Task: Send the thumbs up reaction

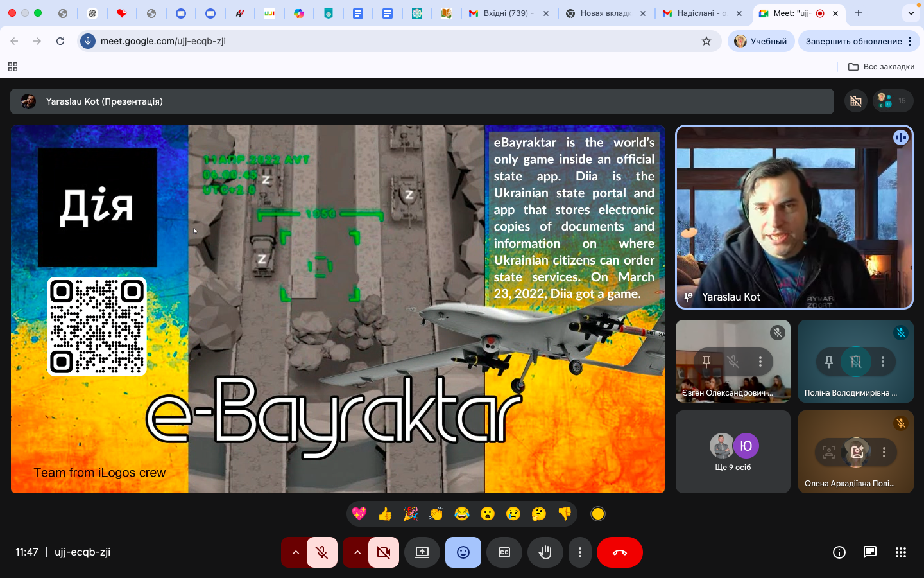Action: point(385,514)
